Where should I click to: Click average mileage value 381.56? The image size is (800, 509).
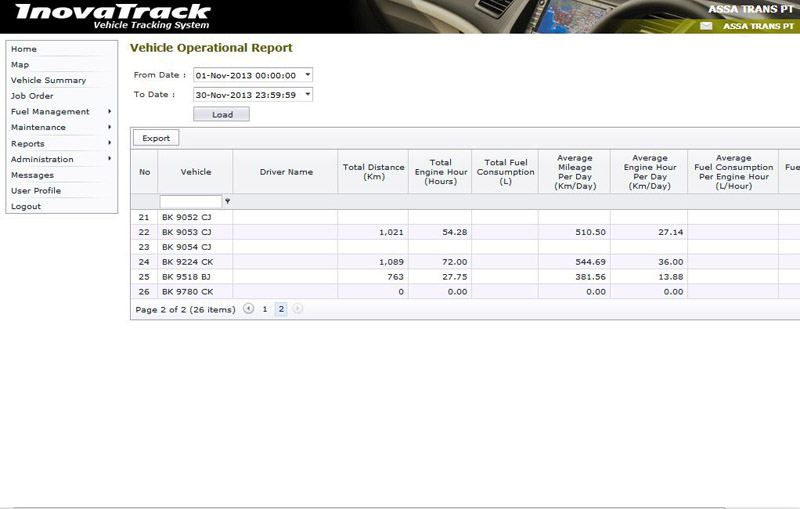tap(590, 277)
